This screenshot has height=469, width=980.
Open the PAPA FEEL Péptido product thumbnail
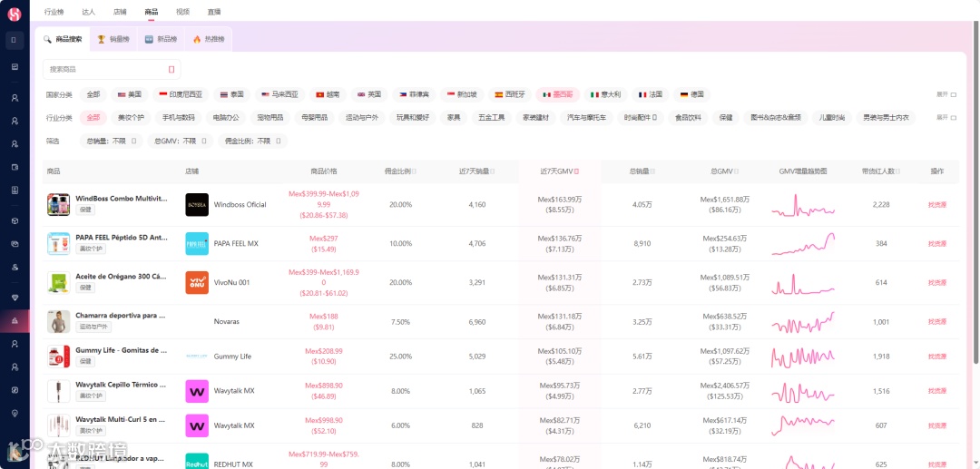(x=58, y=243)
